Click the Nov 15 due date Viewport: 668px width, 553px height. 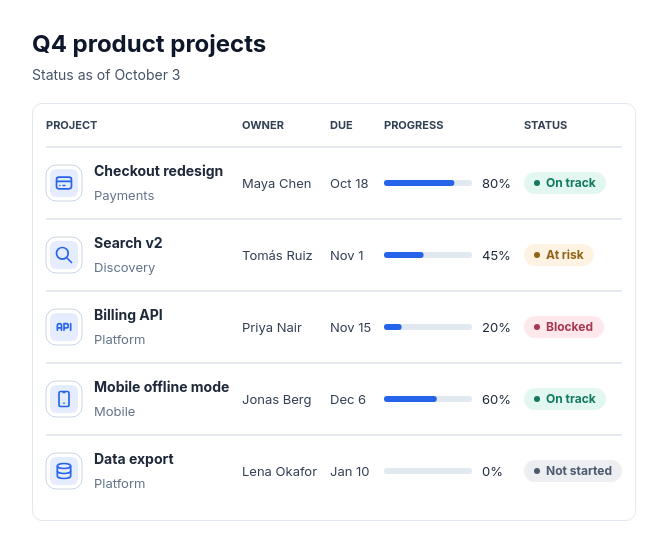coord(350,328)
